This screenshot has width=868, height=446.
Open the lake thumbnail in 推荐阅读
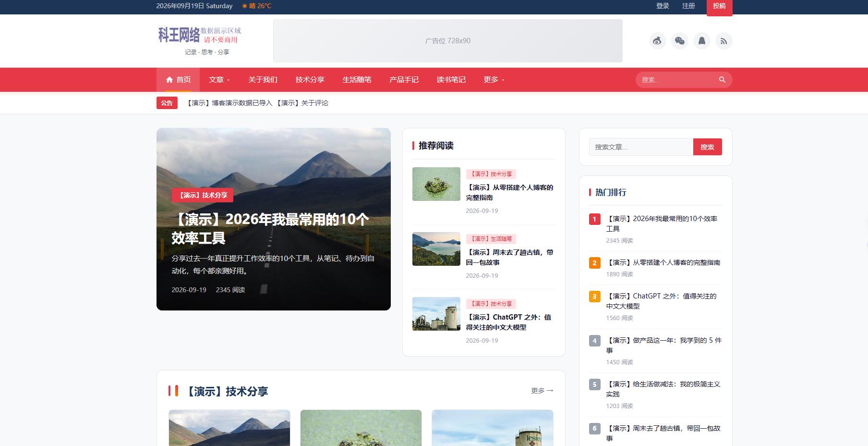[x=436, y=249]
